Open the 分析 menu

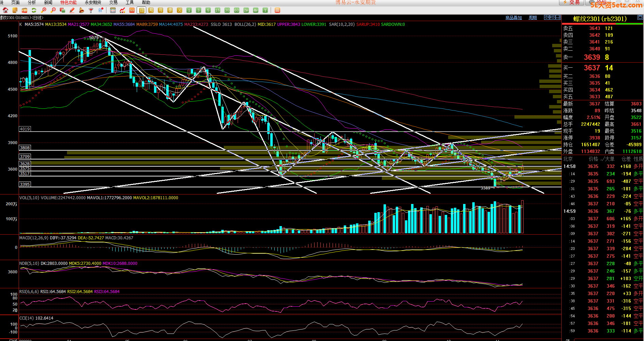click(32, 2)
